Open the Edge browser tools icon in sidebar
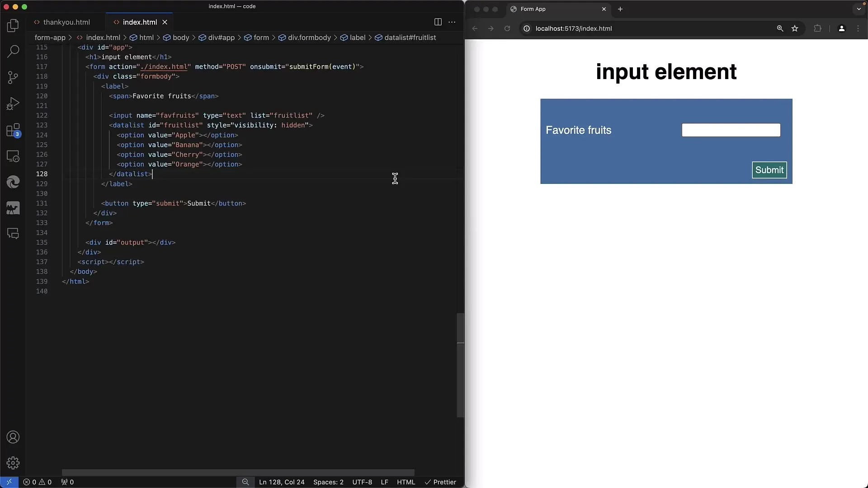 (x=13, y=182)
